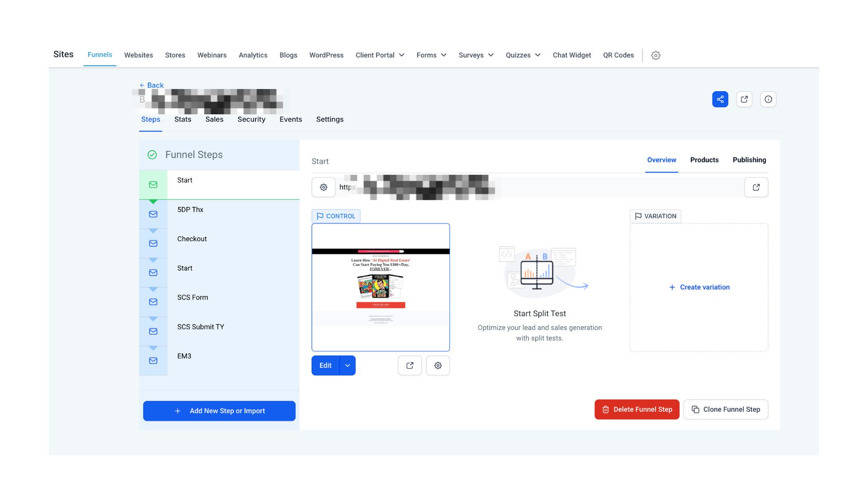This screenshot has width=868, height=488.
Task: Open page settings gear next to Edit button
Action: click(438, 365)
